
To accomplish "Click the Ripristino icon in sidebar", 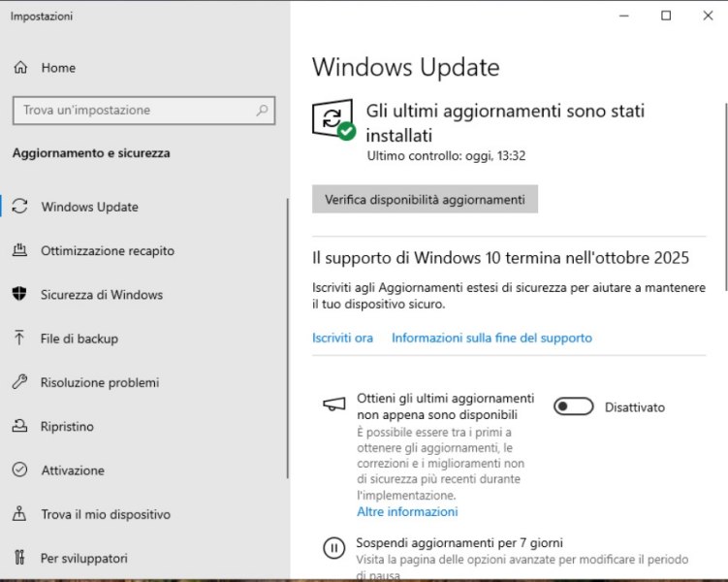I will coord(19,427).
